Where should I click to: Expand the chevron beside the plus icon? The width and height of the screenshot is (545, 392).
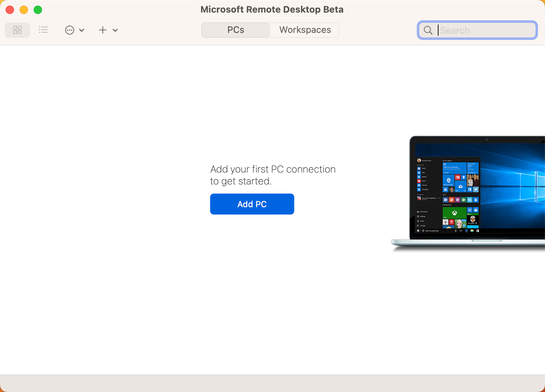pyautogui.click(x=115, y=30)
